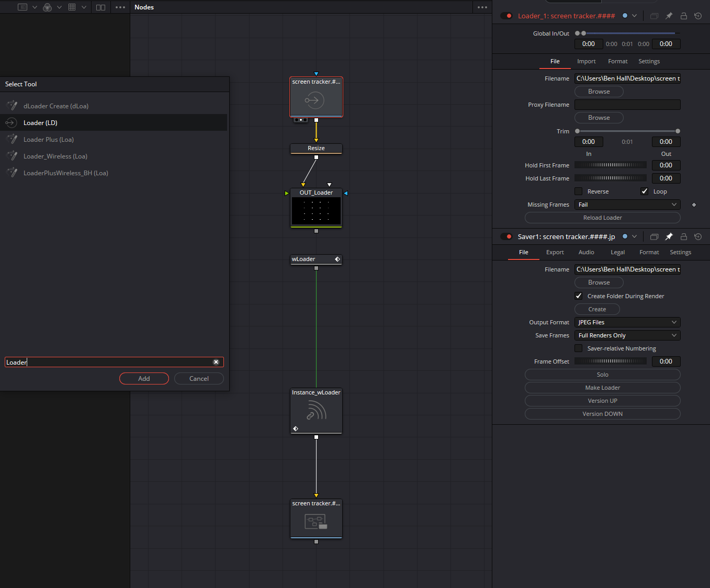
Task: Select the screen tracker Loader node
Action: pos(316,97)
